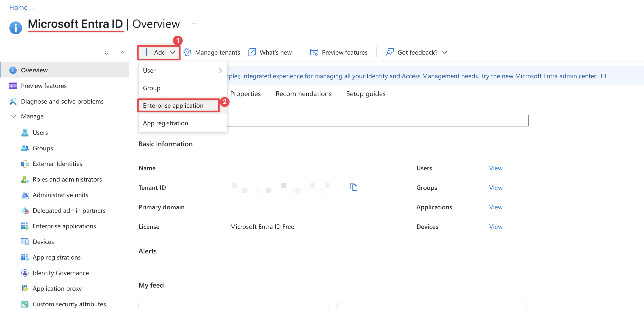Expand the Got feedback dropdown chevron
Screen dimensions: 644x309
tap(444, 52)
